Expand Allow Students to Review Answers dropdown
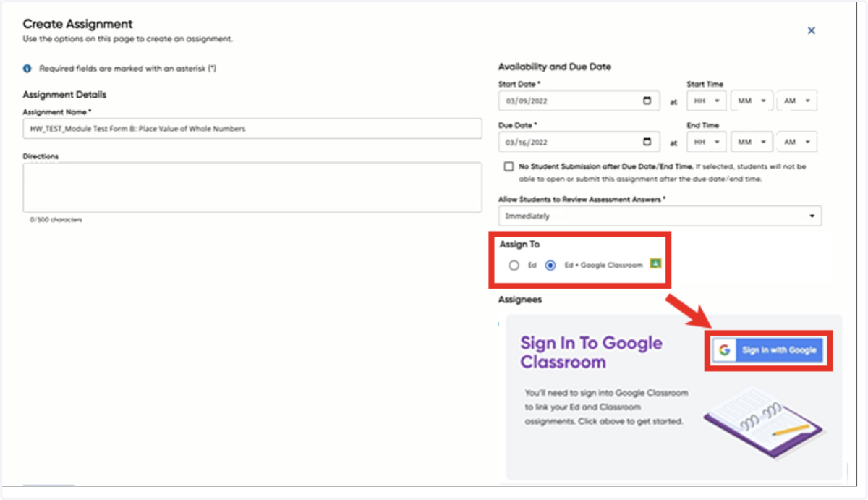Screen dimensions: 868x500 point(660,216)
